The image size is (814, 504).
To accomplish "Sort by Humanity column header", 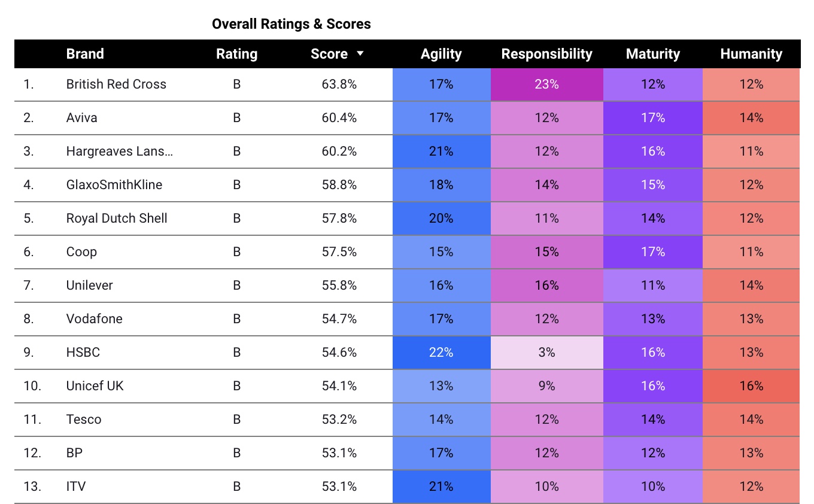I will pyautogui.click(x=751, y=54).
